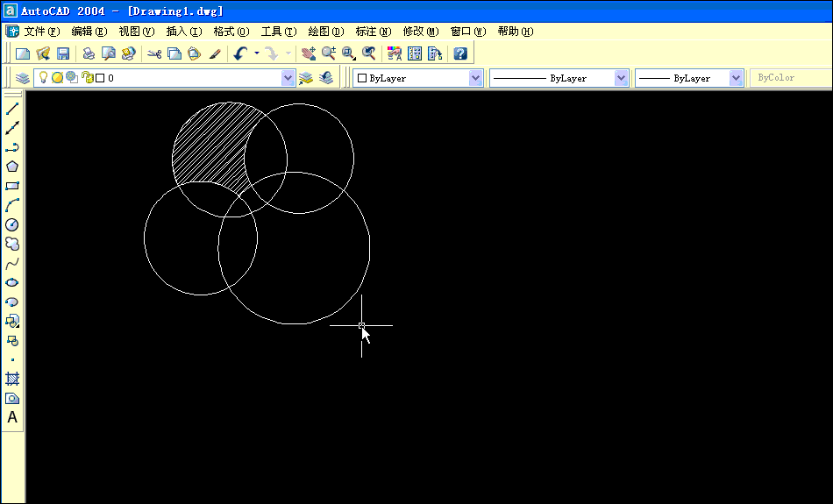Select the Ellipse tool
The width and height of the screenshot is (833, 504).
point(12,282)
